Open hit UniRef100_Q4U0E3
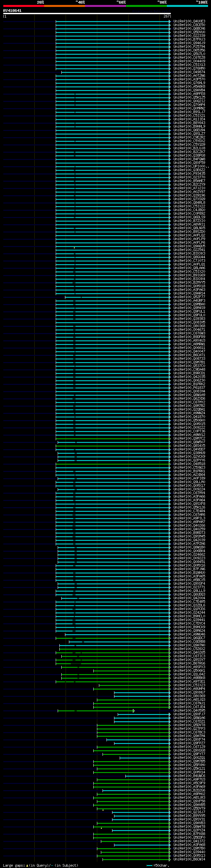Viewport: 211px width, 868px height. [x=189, y=21]
